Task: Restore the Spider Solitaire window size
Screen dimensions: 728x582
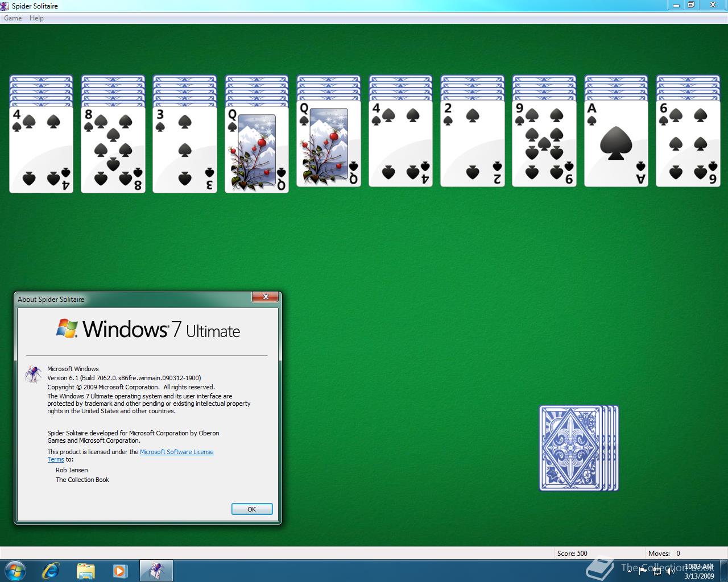Action: [x=690, y=5]
